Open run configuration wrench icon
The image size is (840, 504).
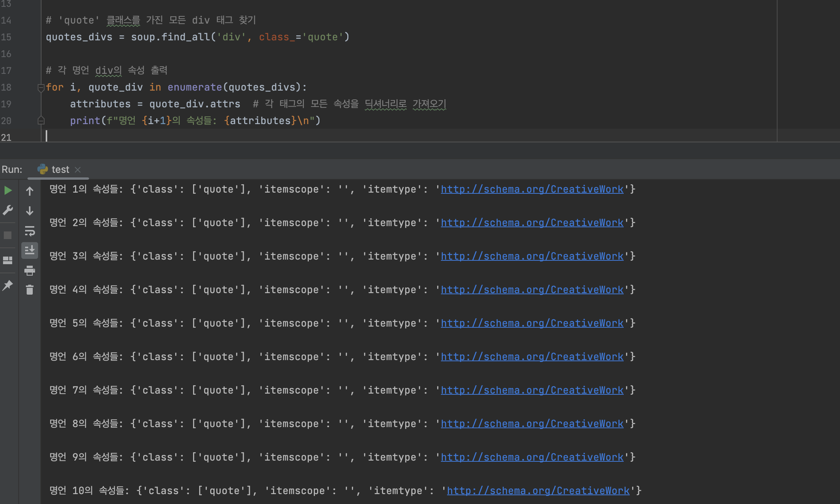coord(8,210)
